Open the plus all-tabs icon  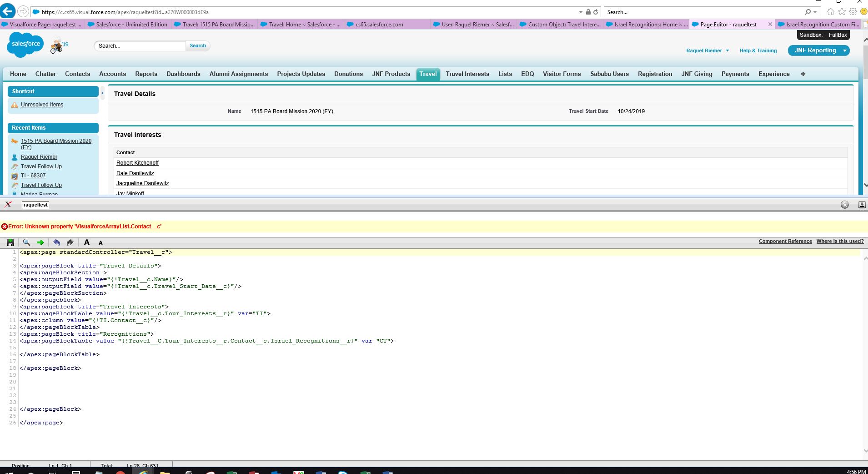pos(803,74)
